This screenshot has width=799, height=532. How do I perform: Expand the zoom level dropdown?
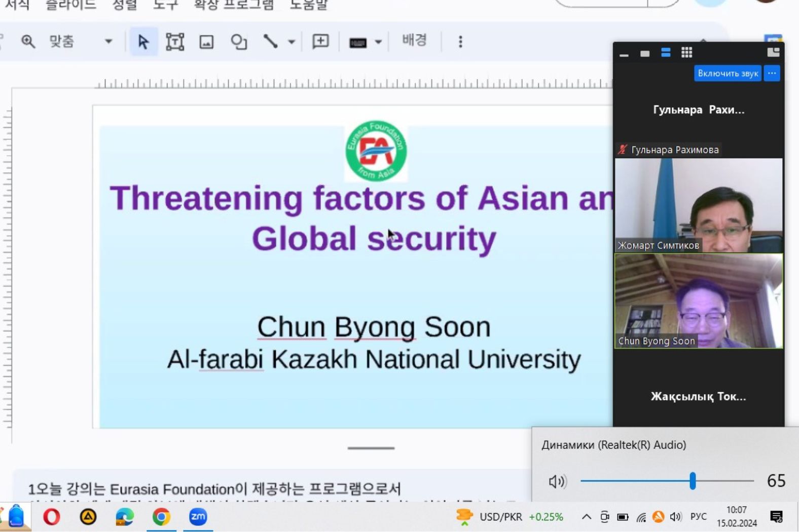(108, 42)
